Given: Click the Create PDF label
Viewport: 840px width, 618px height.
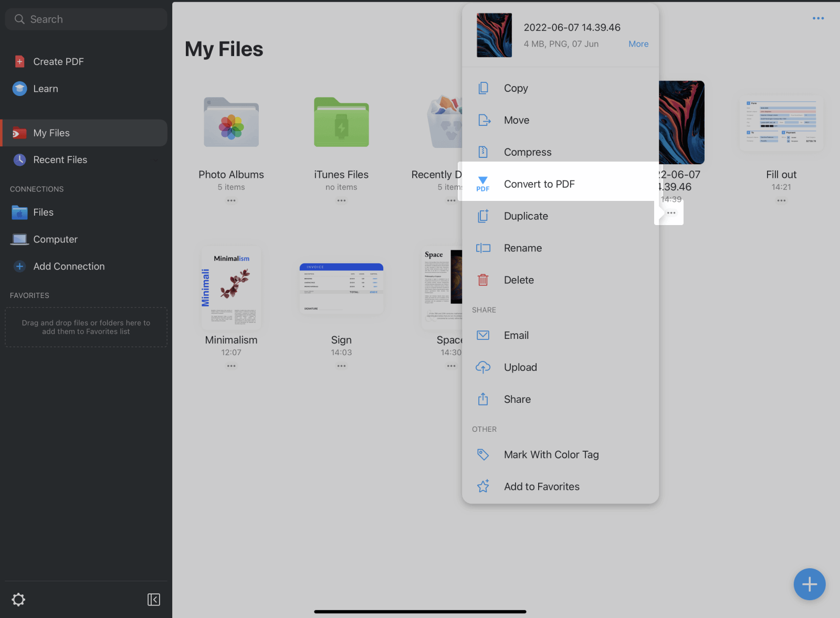Looking at the screenshot, I should coord(58,62).
